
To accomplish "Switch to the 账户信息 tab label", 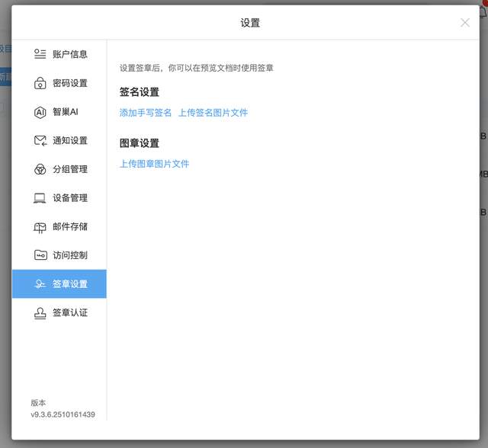I will pyautogui.click(x=70, y=54).
